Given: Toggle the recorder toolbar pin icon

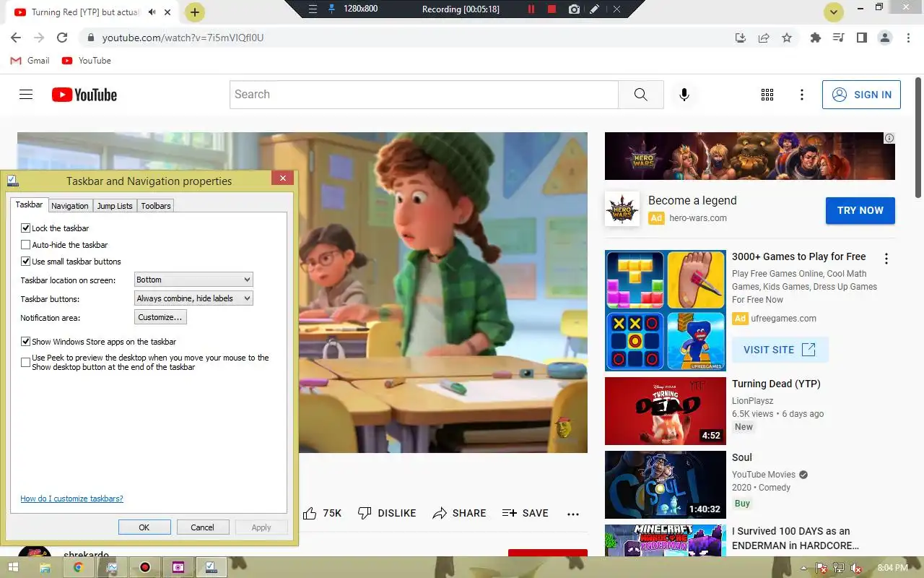Looking at the screenshot, I should (x=332, y=9).
